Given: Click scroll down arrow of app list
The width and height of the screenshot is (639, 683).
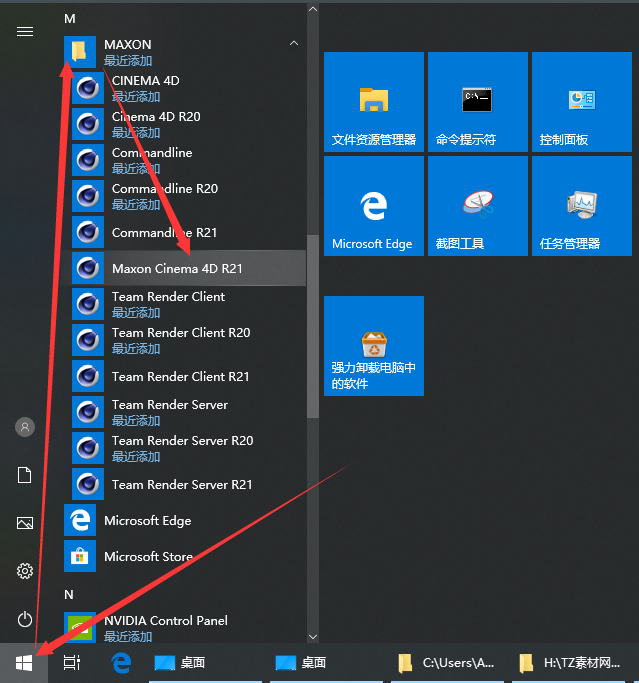Looking at the screenshot, I should (313, 636).
